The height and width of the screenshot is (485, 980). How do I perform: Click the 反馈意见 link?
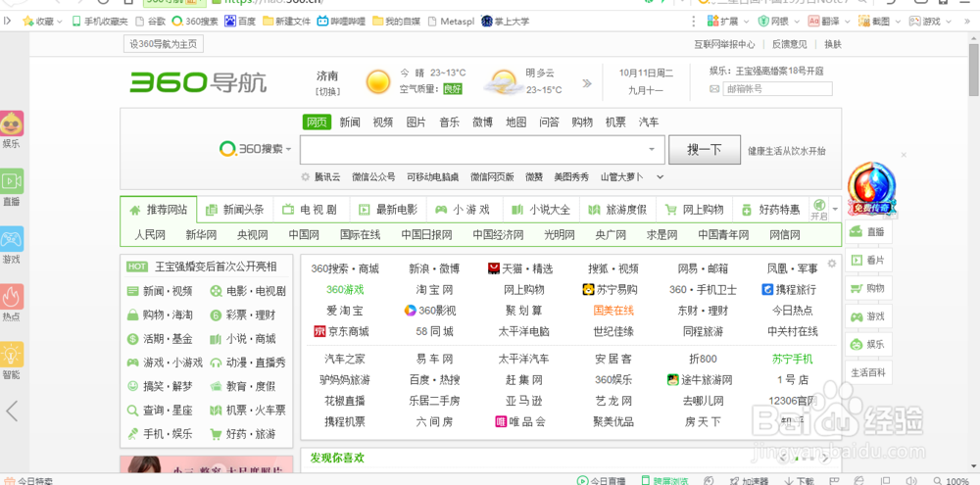[789, 44]
